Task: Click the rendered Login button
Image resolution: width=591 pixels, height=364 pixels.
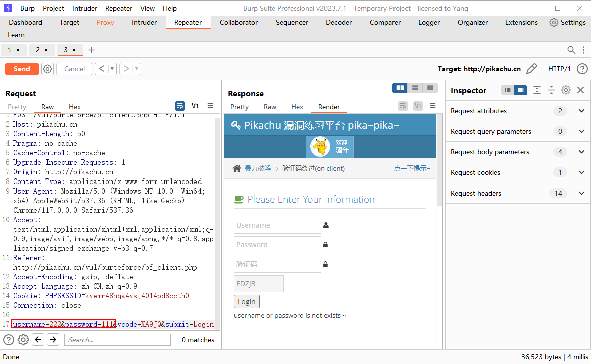Action: (247, 302)
